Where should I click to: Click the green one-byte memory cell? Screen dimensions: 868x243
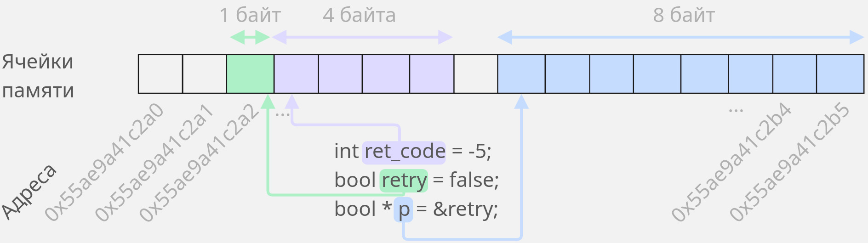tap(251, 74)
